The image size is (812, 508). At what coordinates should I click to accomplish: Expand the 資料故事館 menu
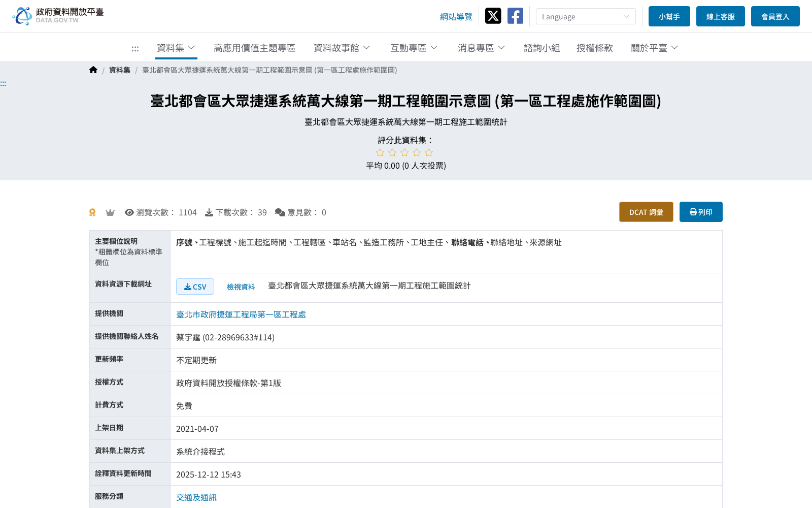[x=342, y=48]
